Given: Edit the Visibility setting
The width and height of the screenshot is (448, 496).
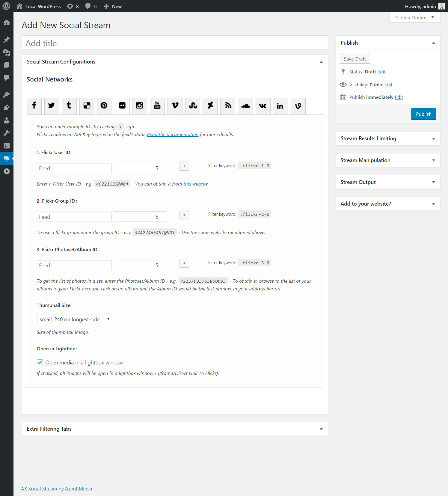Looking at the screenshot, I should tap(388, 85).
